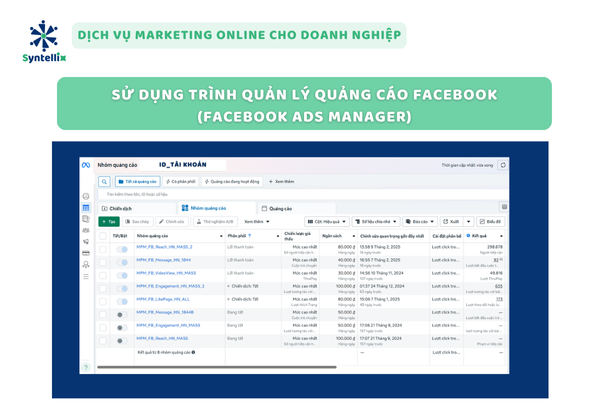Click the info icon beside Kết quả từ 8 nhóm
Image resolution: width=594 pixels, height=420 pixels.
tap(193, 353)
